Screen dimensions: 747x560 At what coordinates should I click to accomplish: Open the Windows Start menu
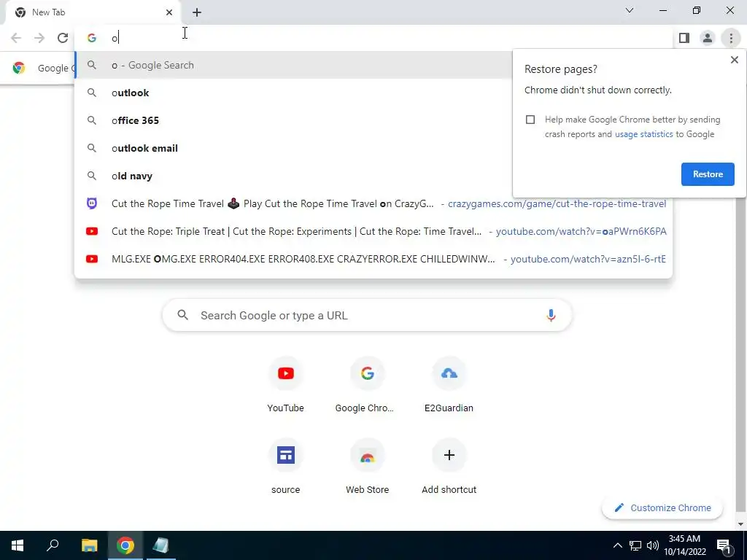click(x=18, y=545)
